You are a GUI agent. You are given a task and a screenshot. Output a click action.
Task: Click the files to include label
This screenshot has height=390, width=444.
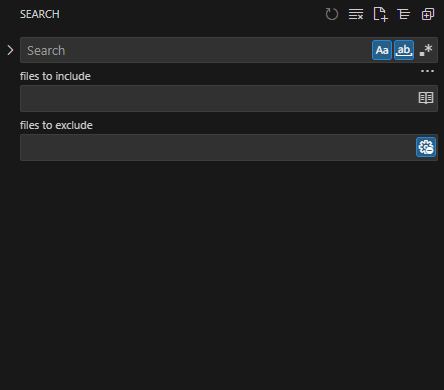pos(55,76)
